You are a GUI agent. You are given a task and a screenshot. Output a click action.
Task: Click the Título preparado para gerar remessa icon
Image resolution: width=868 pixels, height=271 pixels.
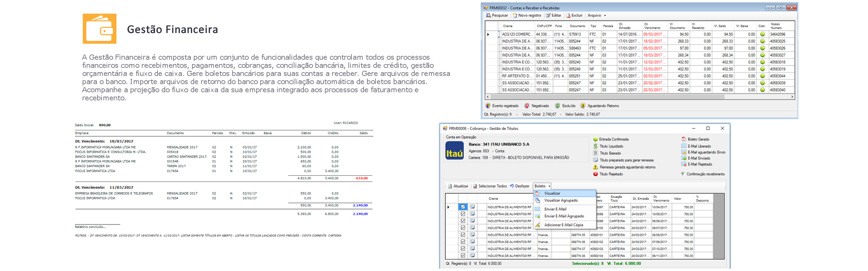point(595,160)
